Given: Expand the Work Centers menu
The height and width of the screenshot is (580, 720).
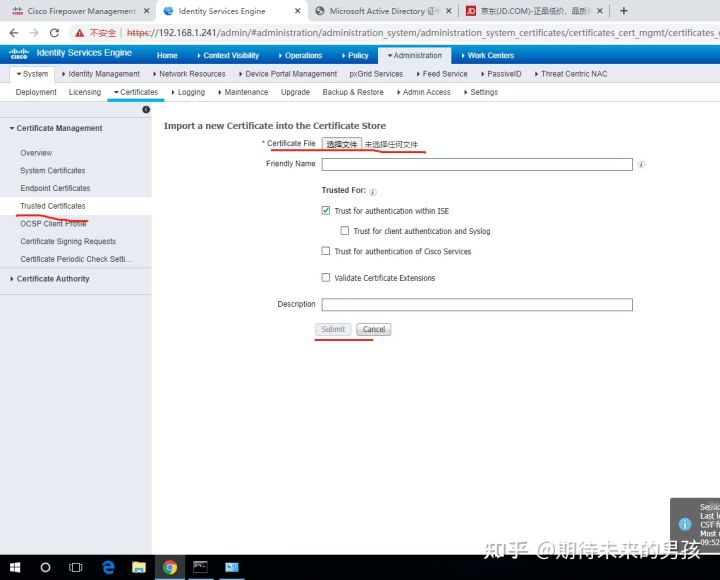Looking at the screenshot, I should tap(487, 55).
